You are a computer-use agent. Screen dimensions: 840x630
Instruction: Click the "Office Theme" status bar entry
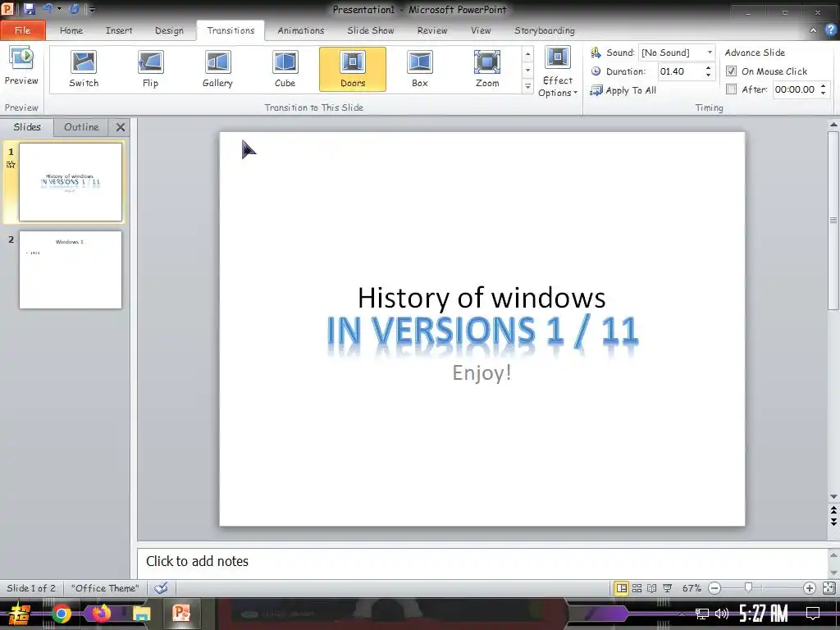[105, 588]
